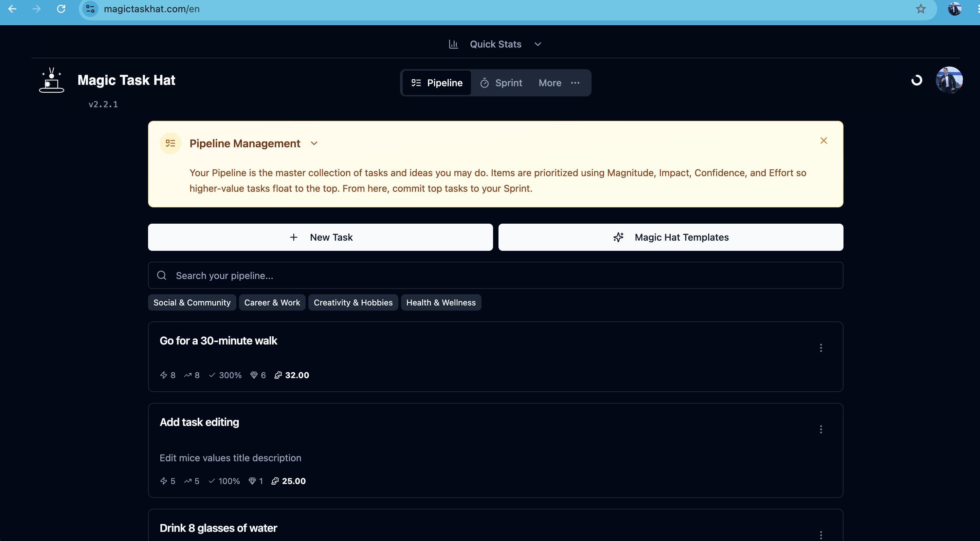Expand the Quick Stats chevron
Screen dimensions: 980x541
click(538, 44)
